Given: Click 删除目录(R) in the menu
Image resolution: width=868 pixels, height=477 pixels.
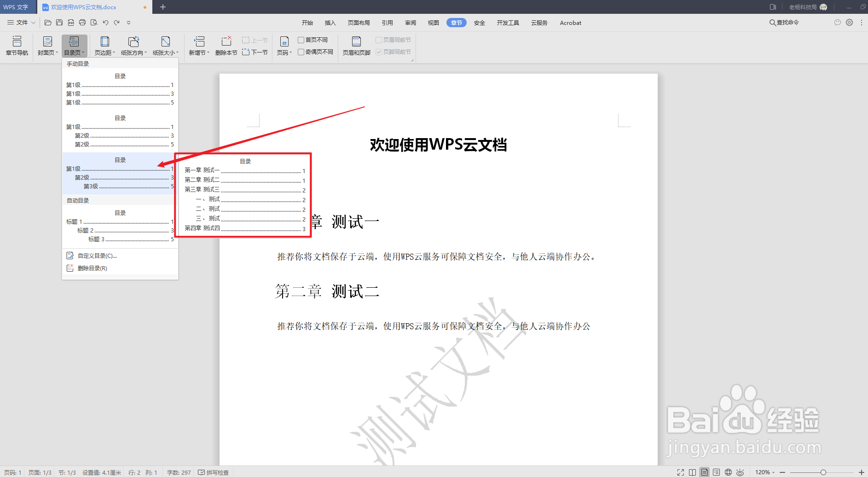Looking at the screenshot, I should pos(93,268).
